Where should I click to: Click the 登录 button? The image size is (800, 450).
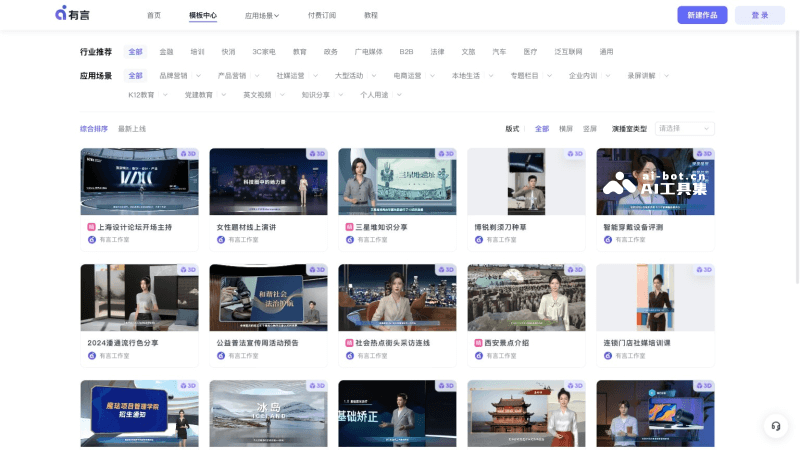[759, 15]
